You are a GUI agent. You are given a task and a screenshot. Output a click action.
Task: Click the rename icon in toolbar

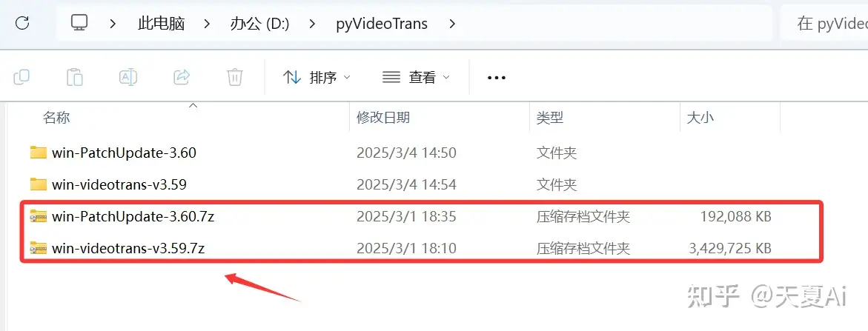click(x=128, y=77)
